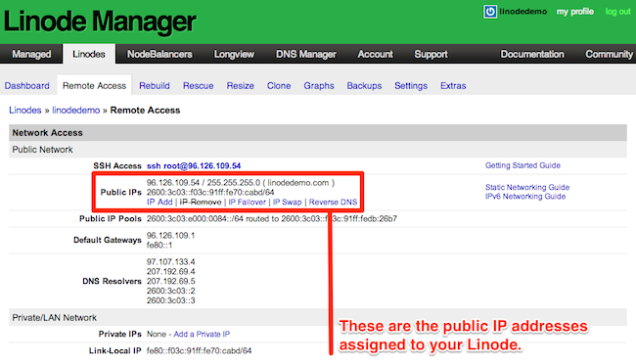
Task: Go to DNS Manager
Action: pyautogui.click(x=306, y=54)
